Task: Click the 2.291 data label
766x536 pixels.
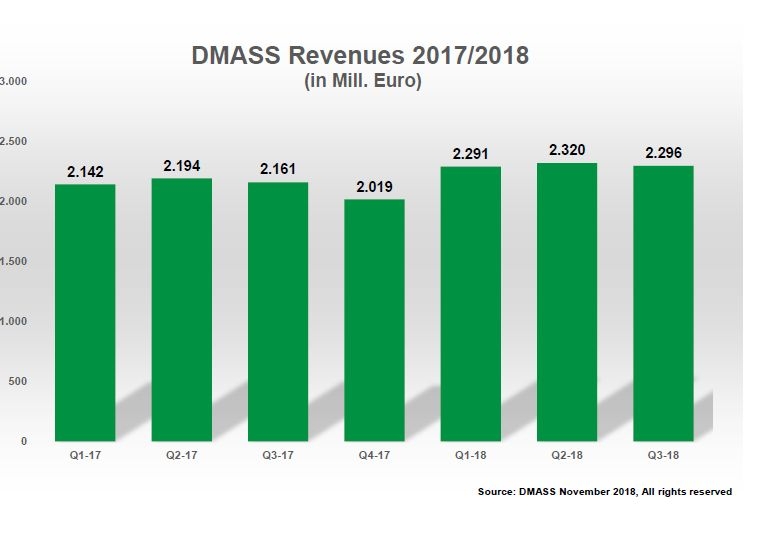Action: 470,154
